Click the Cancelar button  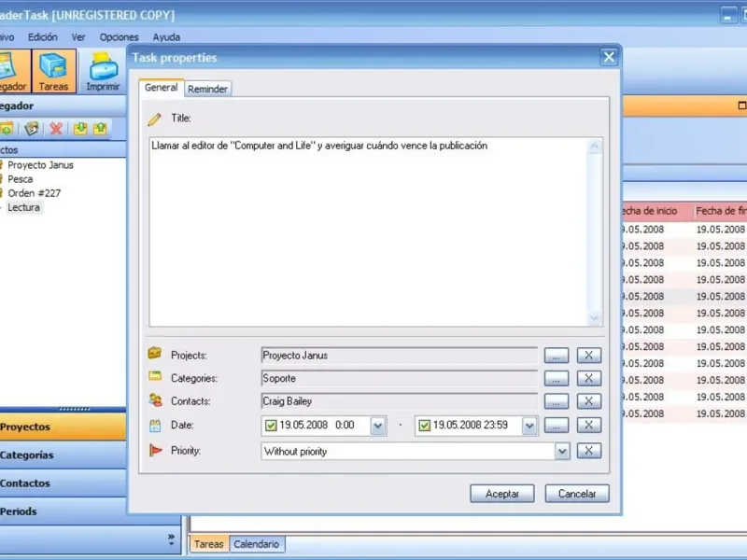(x=577, y=494)
